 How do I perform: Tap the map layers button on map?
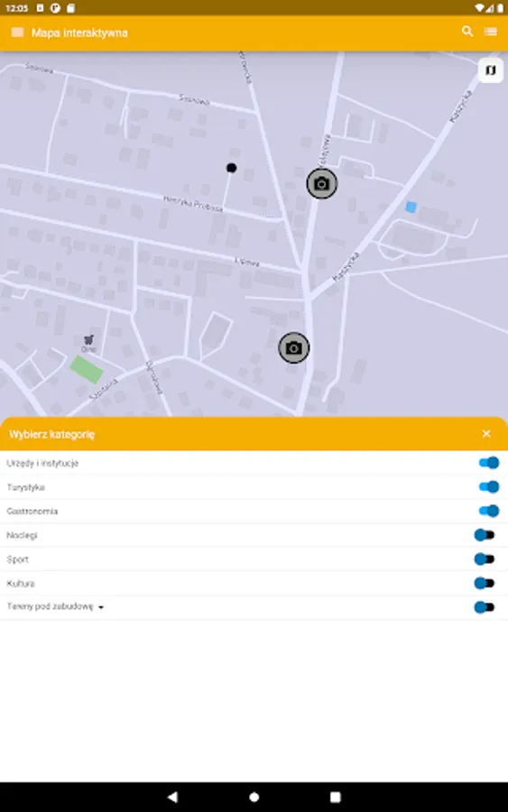[x=490, y=69]
